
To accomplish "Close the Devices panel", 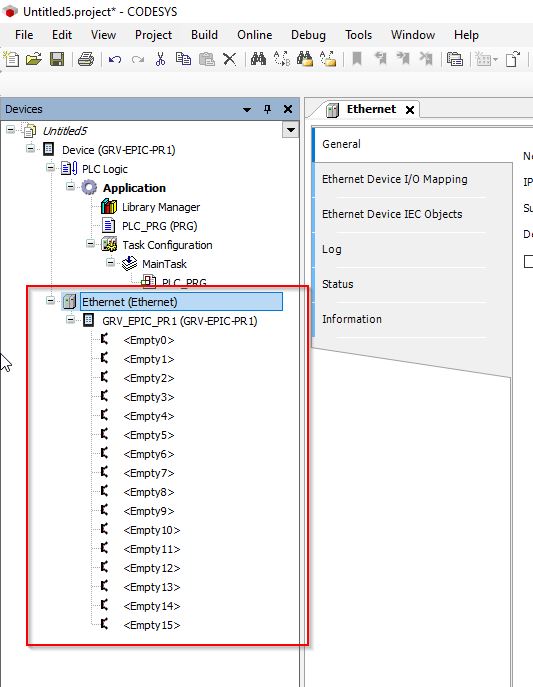I will 288,109.
